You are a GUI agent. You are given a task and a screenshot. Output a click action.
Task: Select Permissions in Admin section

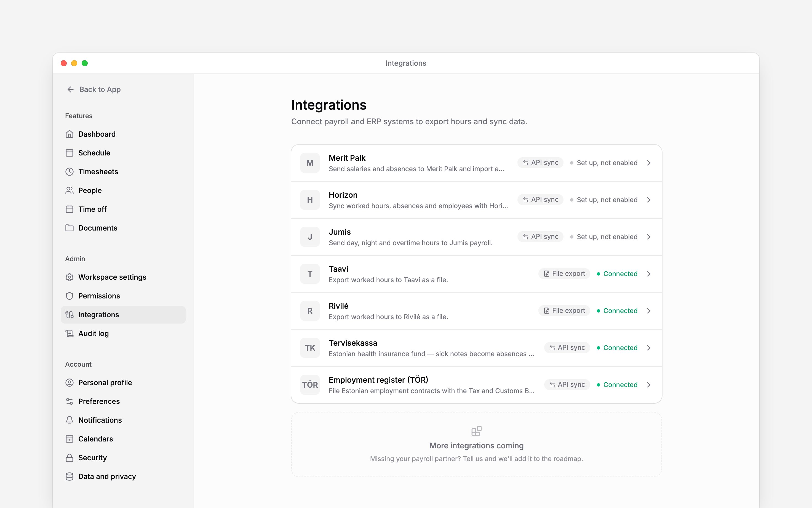pos(123,296)
